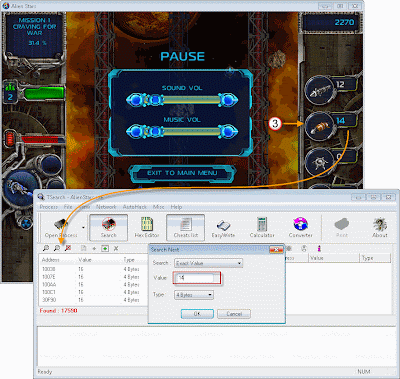Click the red reset search icon

[68, 248]
